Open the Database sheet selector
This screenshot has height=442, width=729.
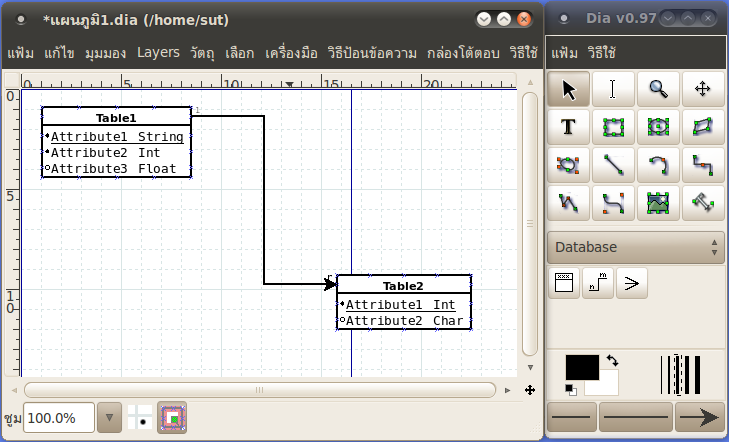[636, 247]
